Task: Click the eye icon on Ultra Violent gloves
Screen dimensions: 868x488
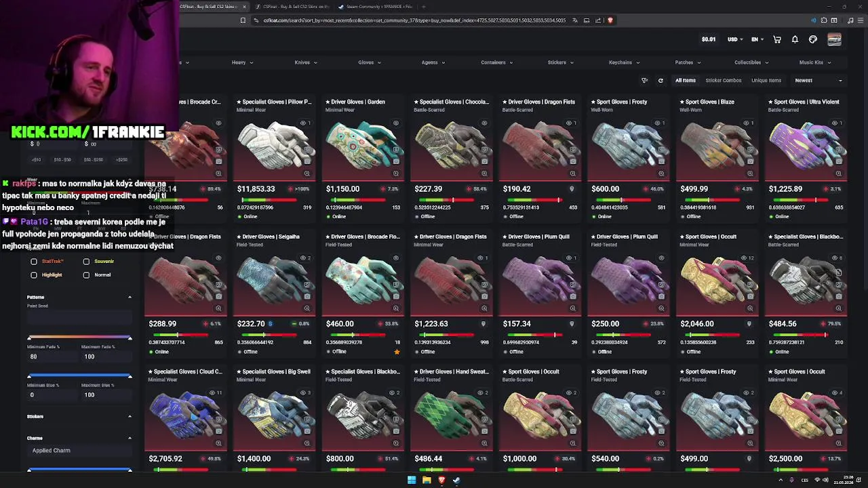Action: point(835,123)
